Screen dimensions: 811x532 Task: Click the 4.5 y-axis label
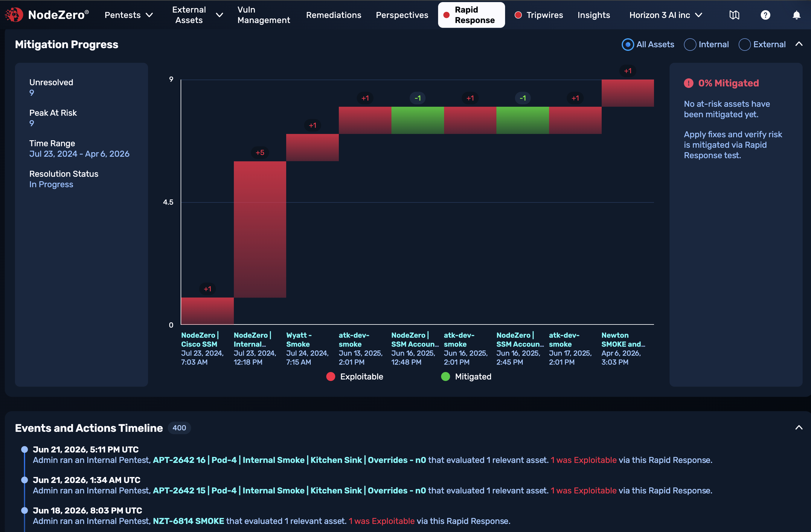(168, 202)
